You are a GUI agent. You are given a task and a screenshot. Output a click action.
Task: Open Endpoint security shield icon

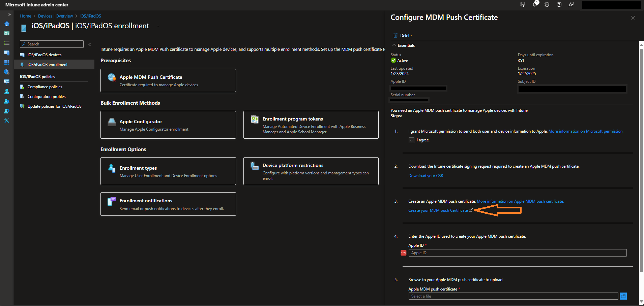[6, 72]
